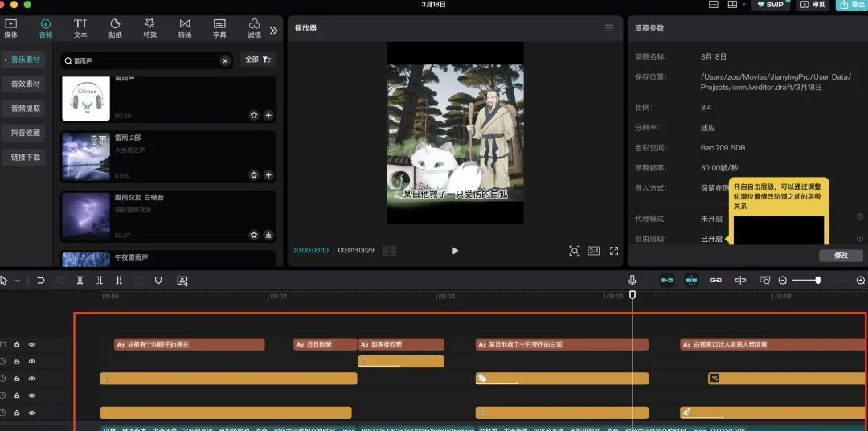Open the pointer tool dropdown arrow
Screen dimensions: 868x431
click(x=17, y=281)
